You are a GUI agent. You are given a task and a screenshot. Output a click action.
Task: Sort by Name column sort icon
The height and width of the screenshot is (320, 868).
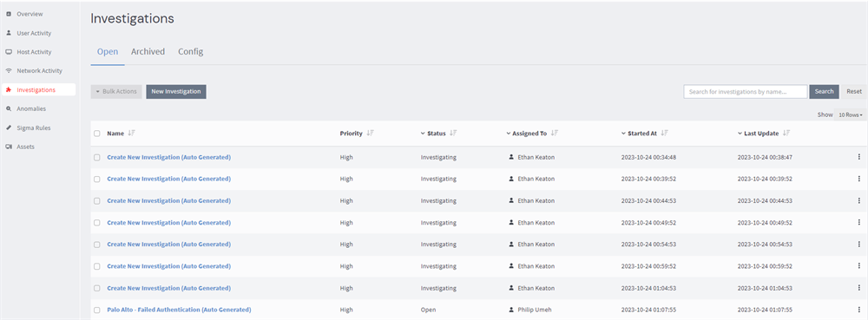click(131, 134)
